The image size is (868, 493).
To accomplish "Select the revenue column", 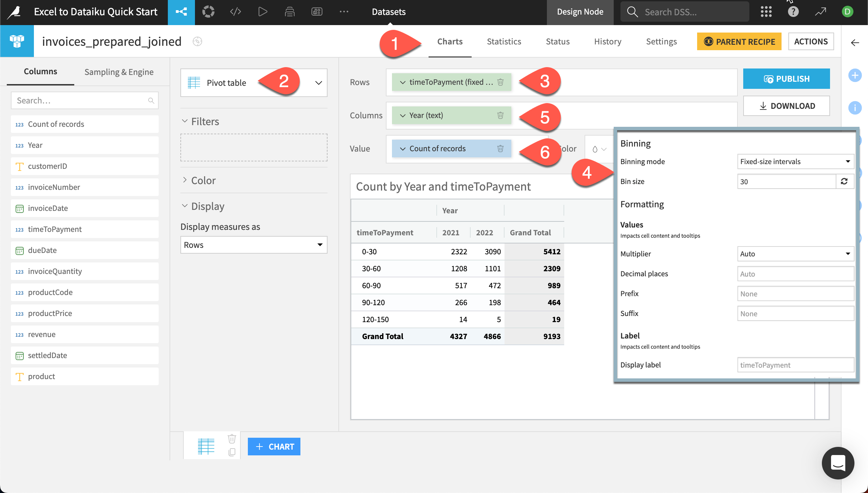I will click(84, 334).
